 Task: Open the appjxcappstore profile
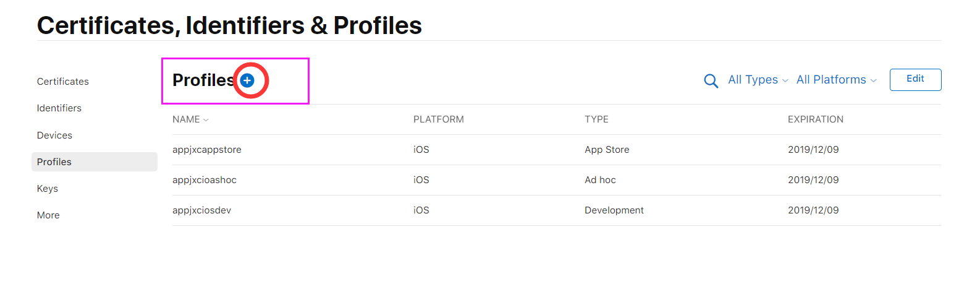[x=207, y=150]
